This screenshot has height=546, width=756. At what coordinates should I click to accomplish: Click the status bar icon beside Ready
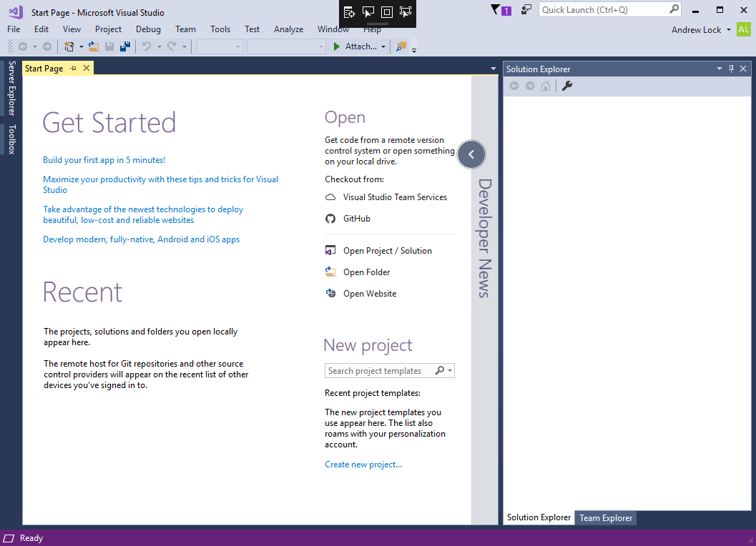pos(9,538)
